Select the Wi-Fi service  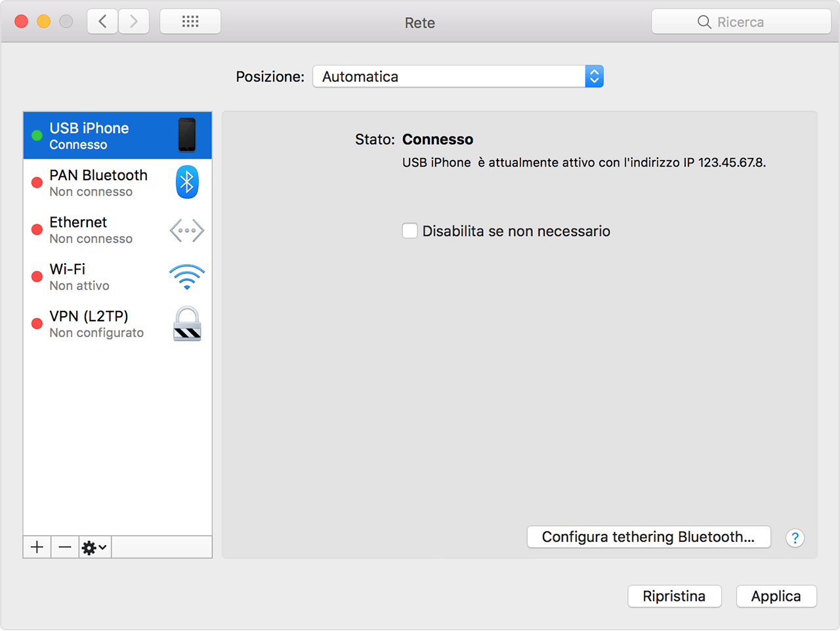coord(117,277)
